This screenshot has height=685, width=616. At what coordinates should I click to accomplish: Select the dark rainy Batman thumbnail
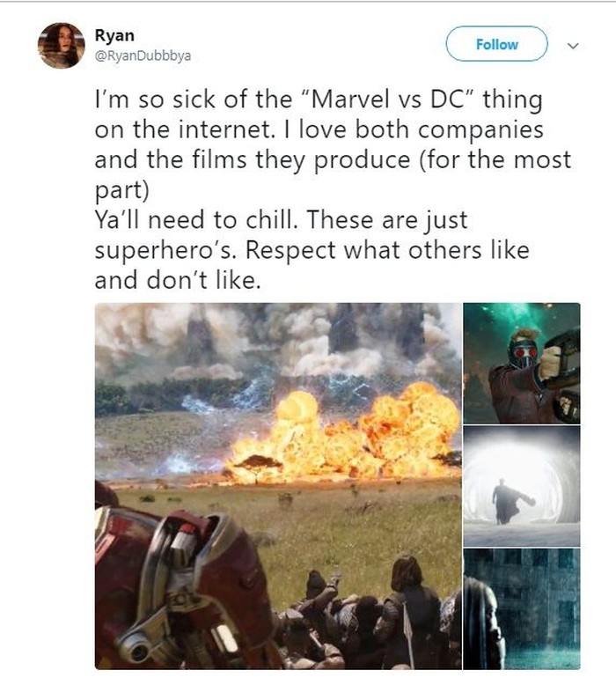pos(521,609)
